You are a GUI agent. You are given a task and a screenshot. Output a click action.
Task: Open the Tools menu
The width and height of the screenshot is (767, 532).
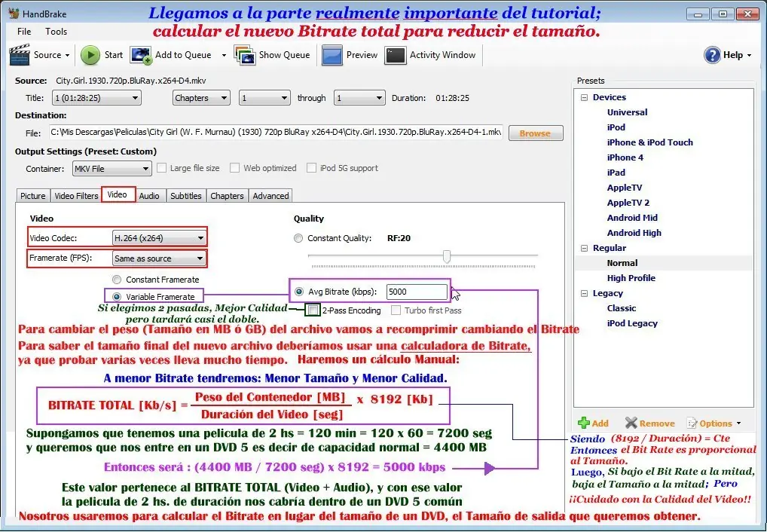[x=57, y=32]
